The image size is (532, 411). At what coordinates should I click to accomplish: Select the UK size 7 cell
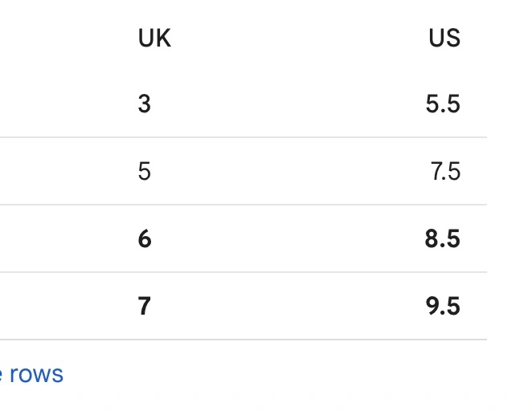pos(144,306)
